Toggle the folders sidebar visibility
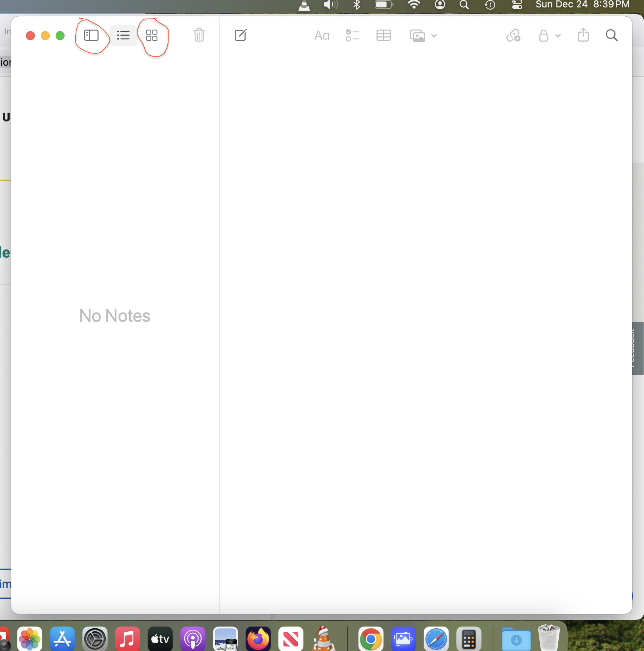644x651 pixels. pyautogui.click(x=91, y=35)
